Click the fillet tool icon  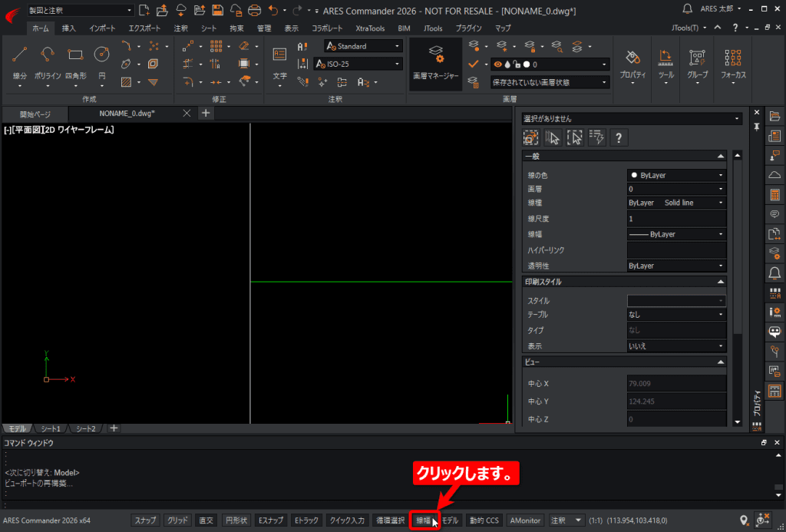[x=188, y=81]
